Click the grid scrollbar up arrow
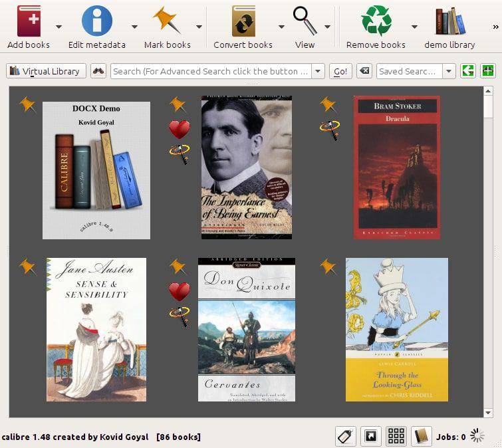502x448 pixels. click(x=488, y=91)
